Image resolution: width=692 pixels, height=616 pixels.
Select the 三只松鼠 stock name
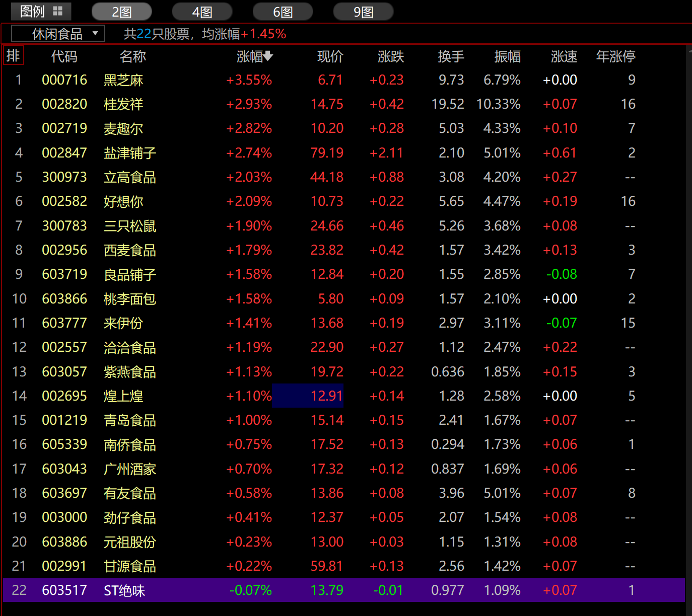130,226
